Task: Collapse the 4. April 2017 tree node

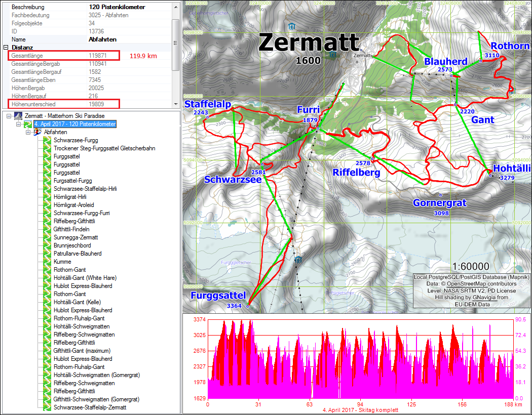Action: [19, 124]
